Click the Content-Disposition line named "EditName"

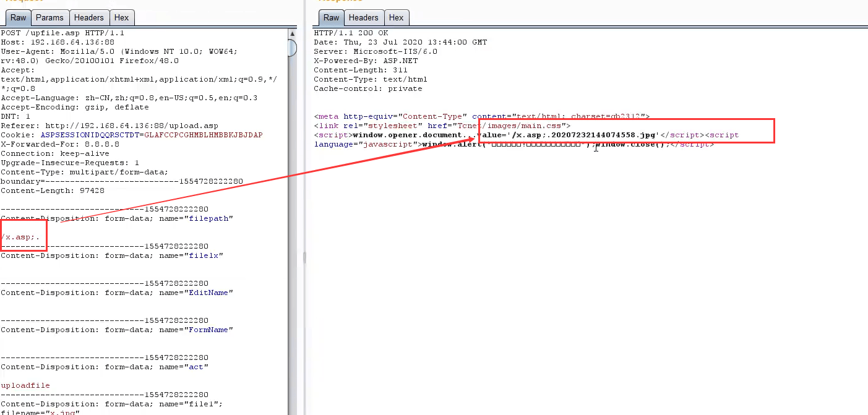117,293
